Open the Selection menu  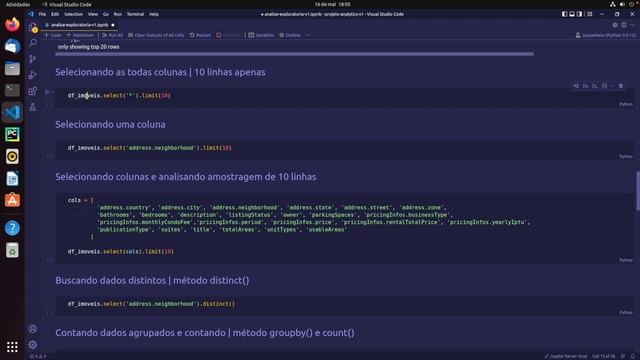pyautogui.click(x=73, y=14)
